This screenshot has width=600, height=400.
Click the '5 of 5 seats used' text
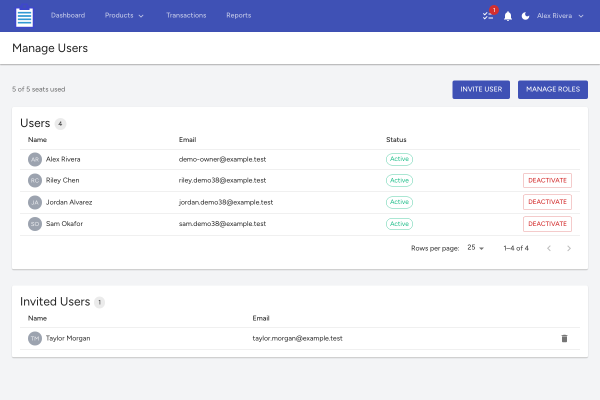(39, 90)
